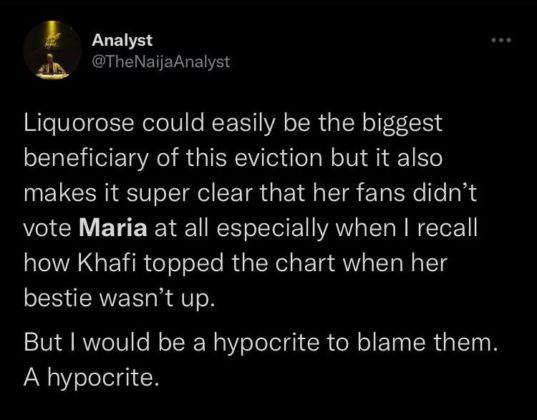Click the final line "A hypocrite."
537x420 pixels.
(x=91, y=378)
